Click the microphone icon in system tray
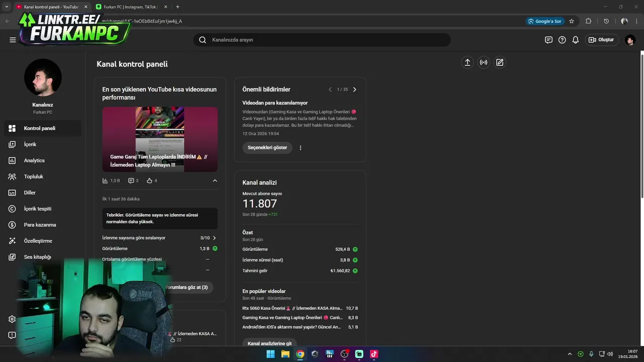Image resolution: width=644 pixels, height=362 pixels. point(591,354)
